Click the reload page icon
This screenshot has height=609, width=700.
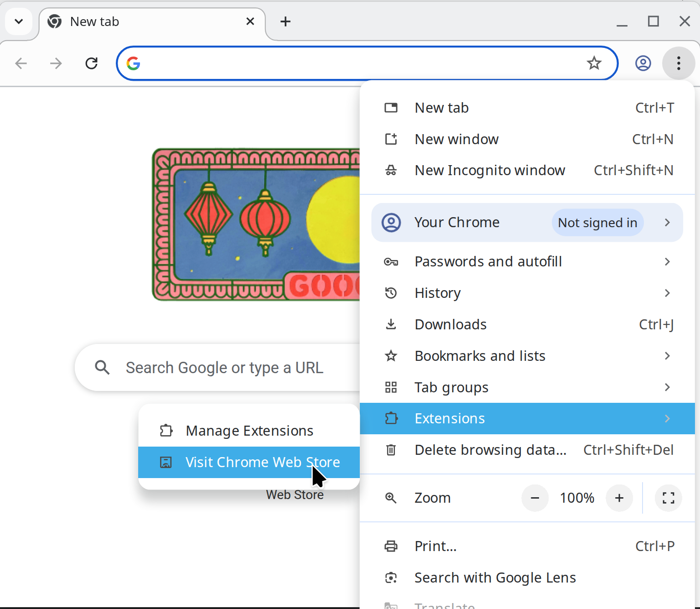point(92,63)
